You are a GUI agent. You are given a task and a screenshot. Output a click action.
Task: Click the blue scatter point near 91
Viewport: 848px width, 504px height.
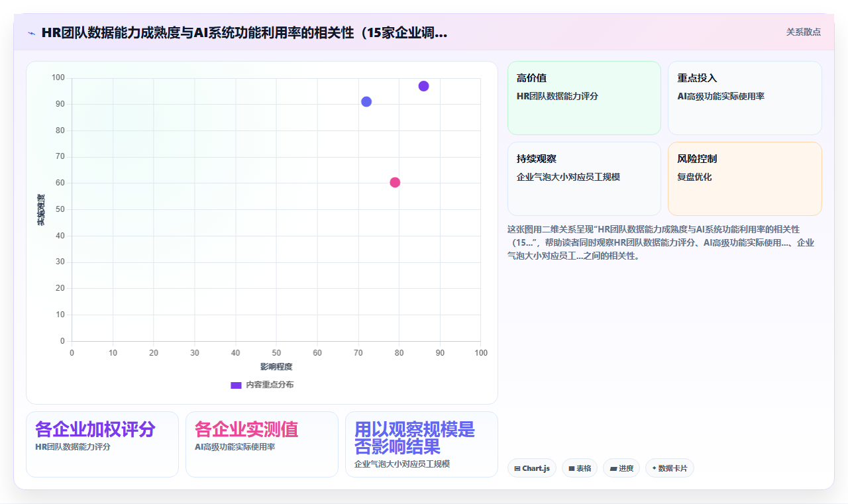[x=366, y=101]
